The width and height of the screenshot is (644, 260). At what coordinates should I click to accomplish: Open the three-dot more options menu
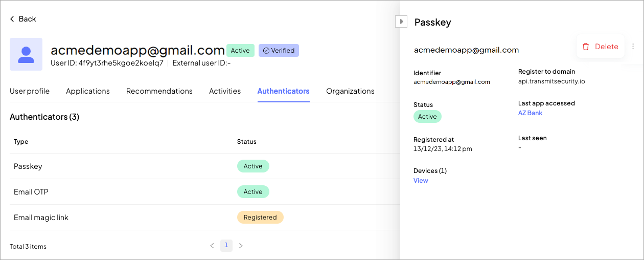633,47
